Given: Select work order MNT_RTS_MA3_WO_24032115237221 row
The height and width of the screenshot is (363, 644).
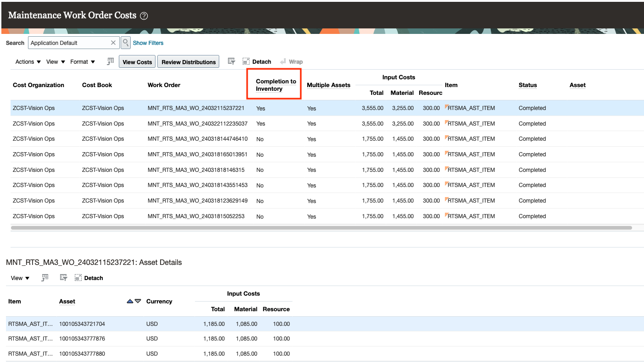Looking at the screenshot, I should click(x=327, y=108).
